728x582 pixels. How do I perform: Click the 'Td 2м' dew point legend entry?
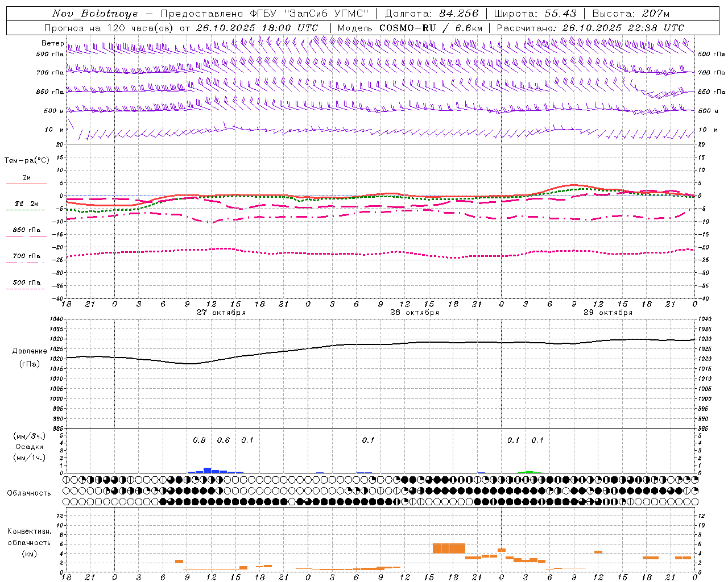coord(27,203)
